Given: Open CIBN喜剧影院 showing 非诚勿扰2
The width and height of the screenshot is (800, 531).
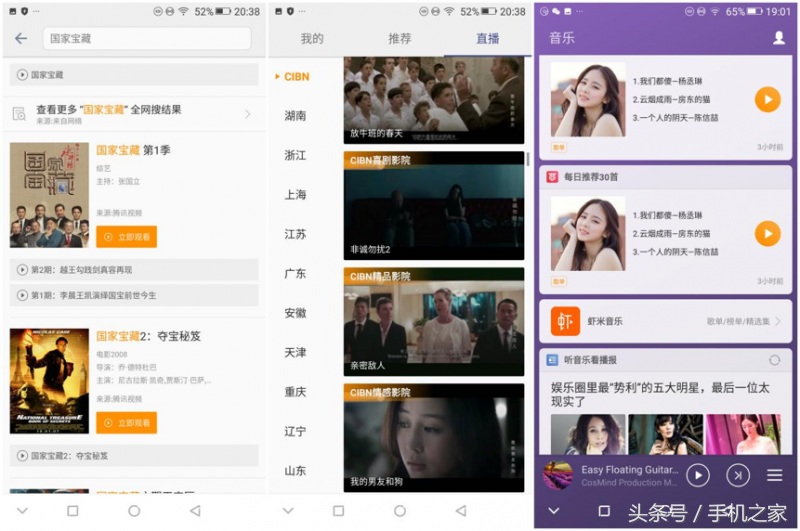Looking at the screenshot, I should coord(434,206).
